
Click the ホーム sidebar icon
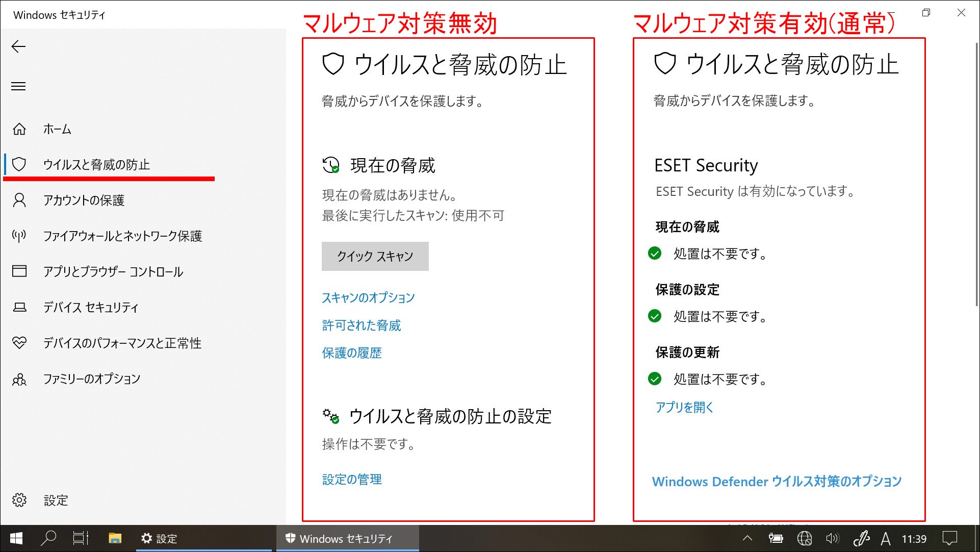coord(18,129)
